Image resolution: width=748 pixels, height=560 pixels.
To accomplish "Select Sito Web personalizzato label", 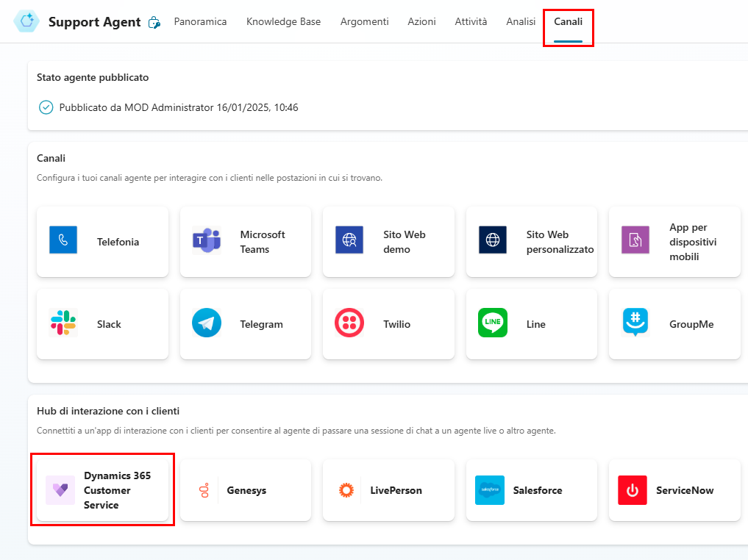I will (560, 242).
